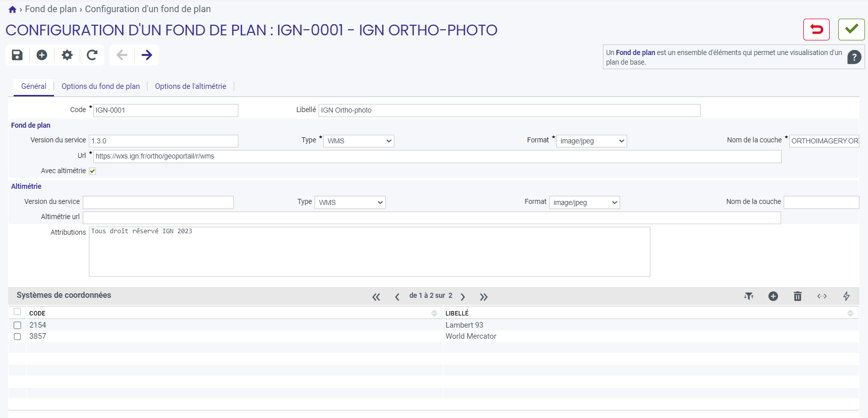Select the Général tab

[34, 86]
